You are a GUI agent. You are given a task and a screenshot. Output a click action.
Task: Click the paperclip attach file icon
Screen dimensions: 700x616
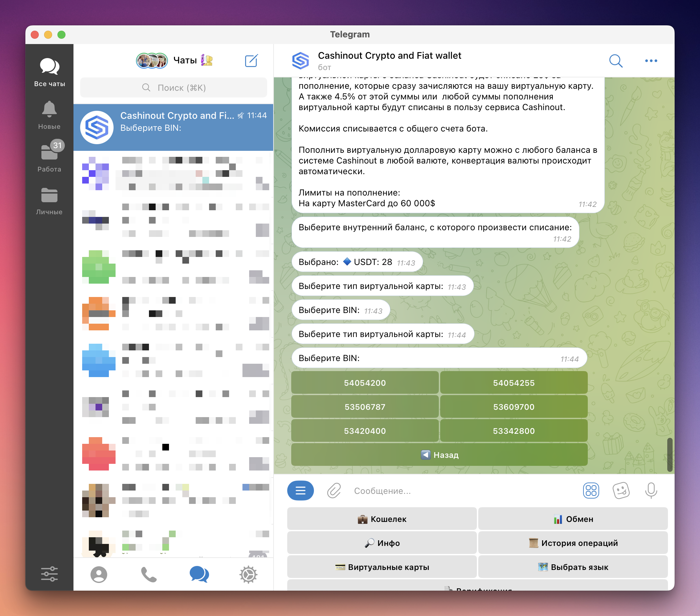[x=334, y=491]
